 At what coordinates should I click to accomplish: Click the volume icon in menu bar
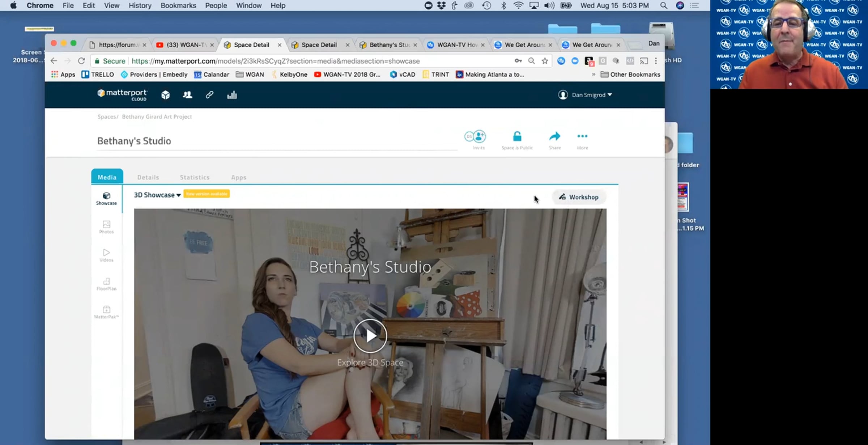tap(549, 5)
